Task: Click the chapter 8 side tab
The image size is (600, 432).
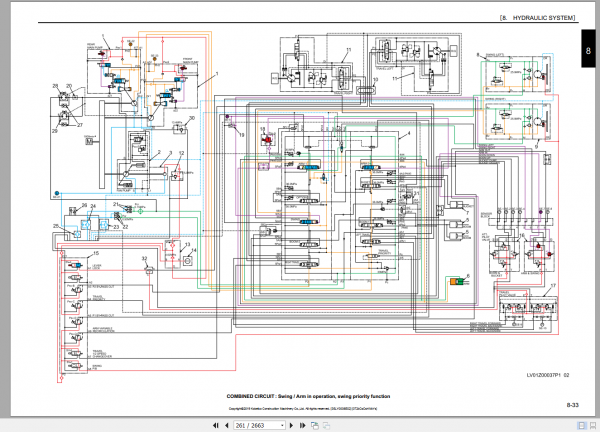Action: [588, 49]
